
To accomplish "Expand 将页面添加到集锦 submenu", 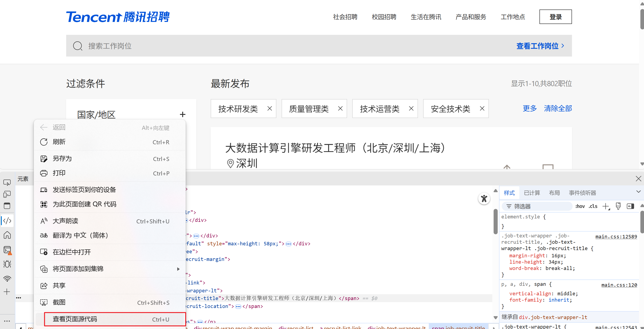I will click(x=110, y=269).
